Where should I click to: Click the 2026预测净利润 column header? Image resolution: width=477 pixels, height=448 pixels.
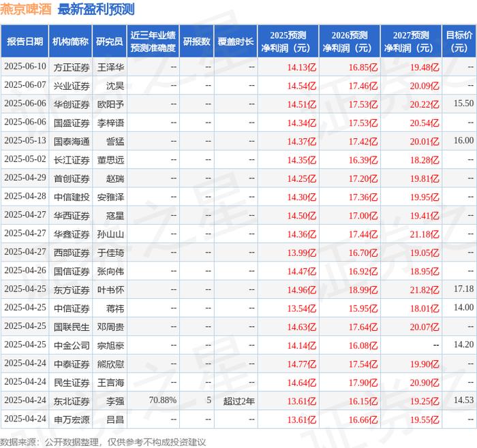(350, 42)
